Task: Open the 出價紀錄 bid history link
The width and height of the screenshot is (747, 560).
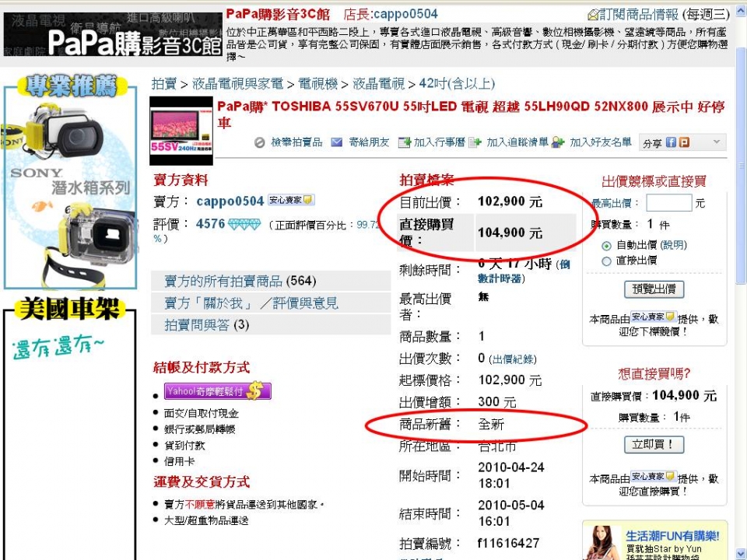Action: (513, 359)
